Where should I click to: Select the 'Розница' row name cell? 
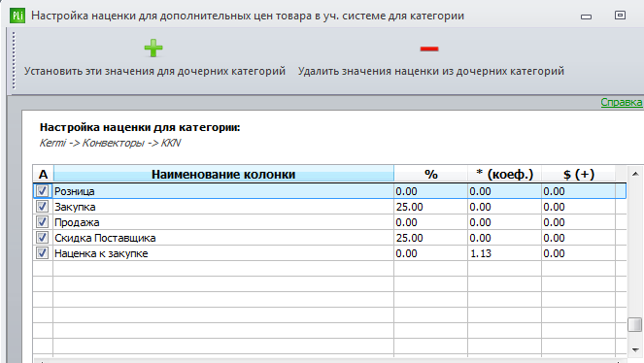coord(223,191)
